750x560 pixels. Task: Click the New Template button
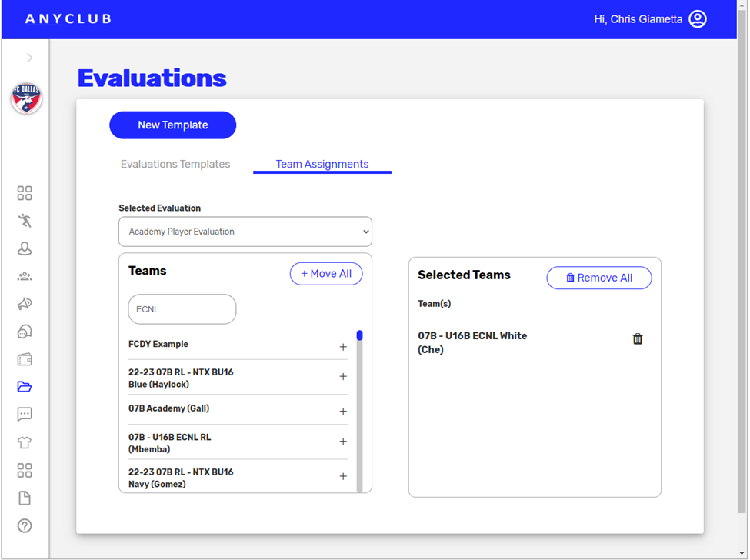[172, 125]
